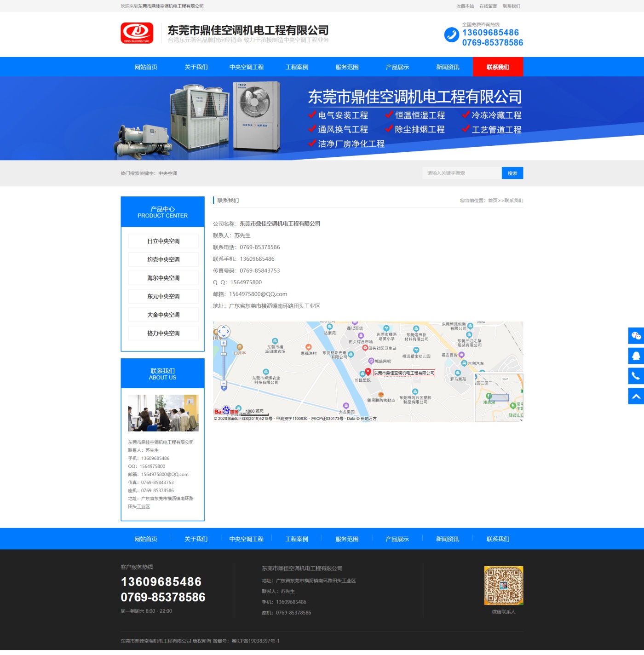The height and width of the screenshot is (655, 644).
Task: Click the back-to-top arrow icon
Action: (x=636, y=396)
